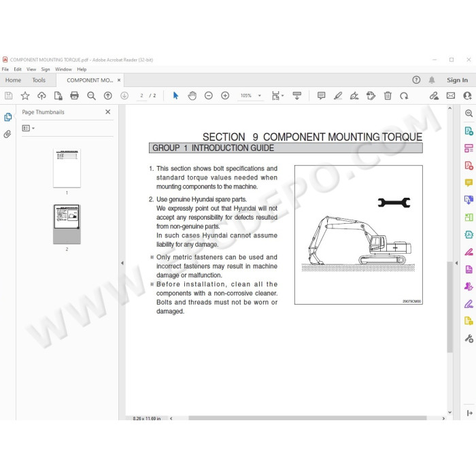Collapse the right tools pane arrow

[x=456, y=263]
